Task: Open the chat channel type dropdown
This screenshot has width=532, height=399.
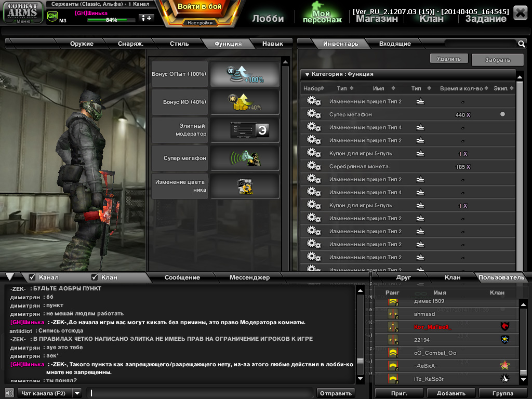Action: pos(77,393)
